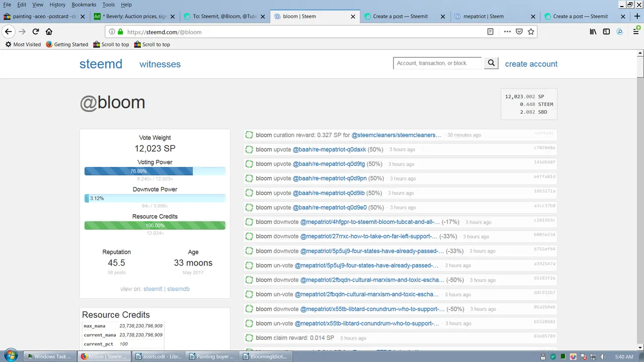Open the Windows Start button
Viewport: 644px width, 362px height.
coord(11,356)
